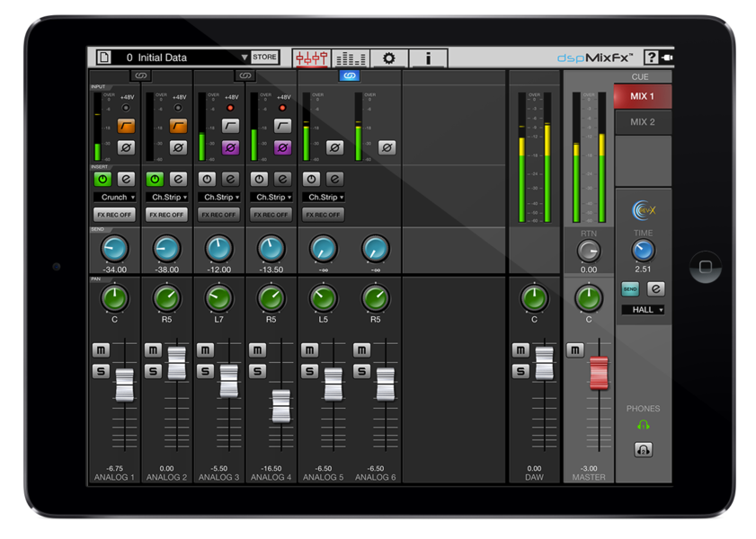Click the help question mark icon

click(651, 57)
